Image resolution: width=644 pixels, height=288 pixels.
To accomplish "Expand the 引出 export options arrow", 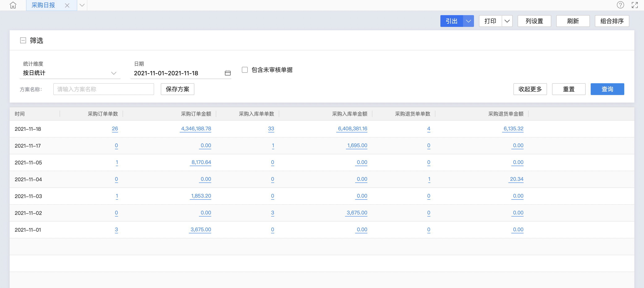I will tap(468, 21).
